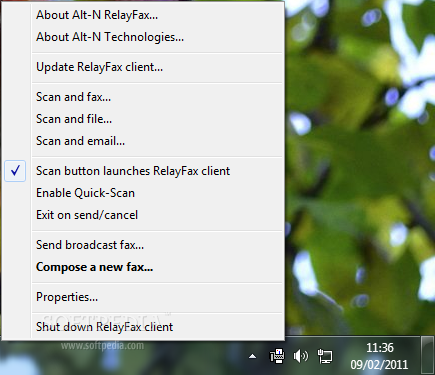Image resolution: width=435 pixels, height=375 pixels.
Task: Toggle Exit on send/cancel
Action: 158,215
